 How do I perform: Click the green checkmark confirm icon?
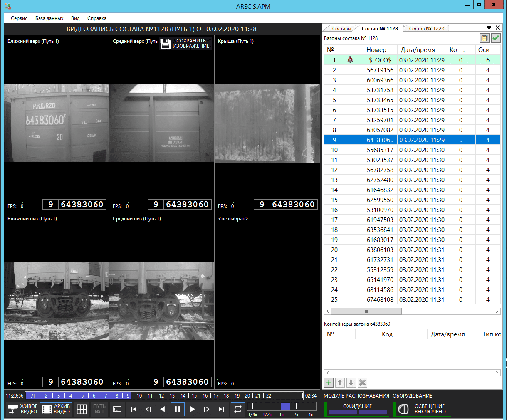click(x=496, y=38)
